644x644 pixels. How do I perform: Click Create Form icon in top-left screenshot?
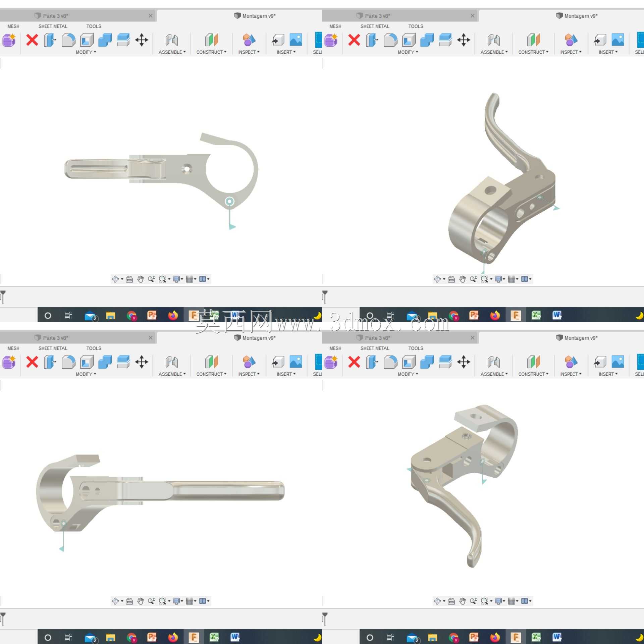point(9,40)
